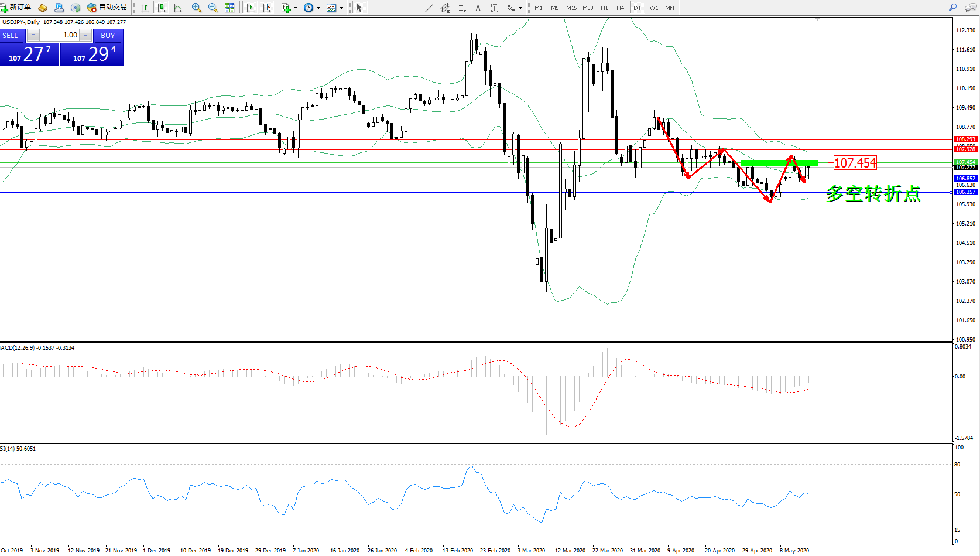Switch to H4 timeframe

[x=621, y=8]
